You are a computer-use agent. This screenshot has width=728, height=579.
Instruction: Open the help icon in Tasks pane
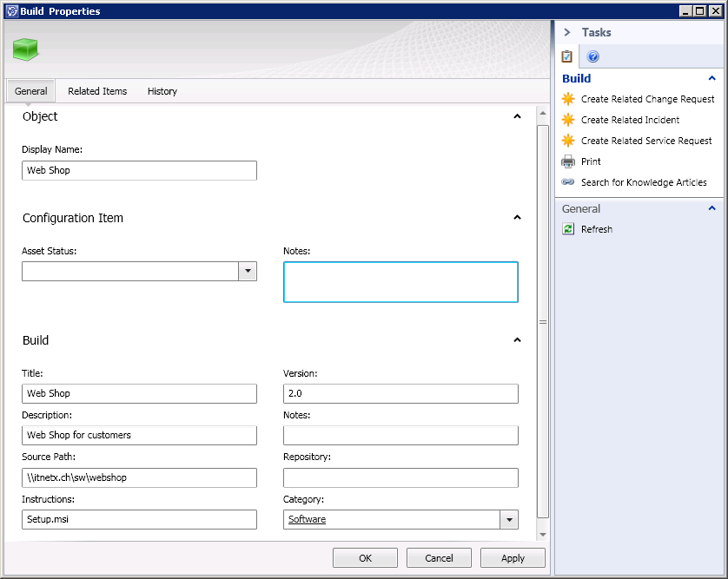593,57
